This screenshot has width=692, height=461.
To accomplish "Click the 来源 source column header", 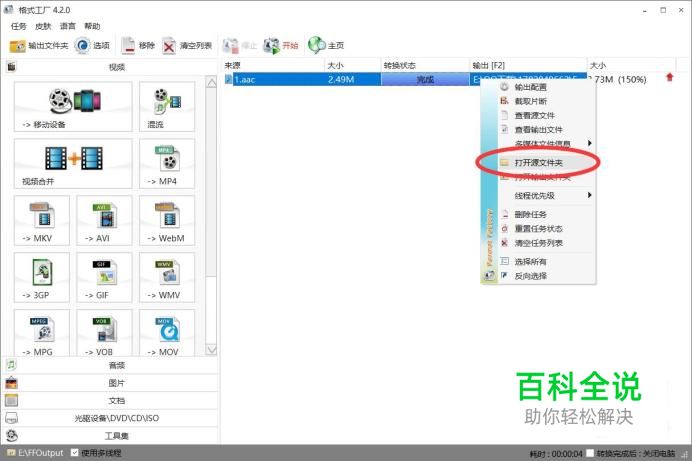I will click(273, 65).
